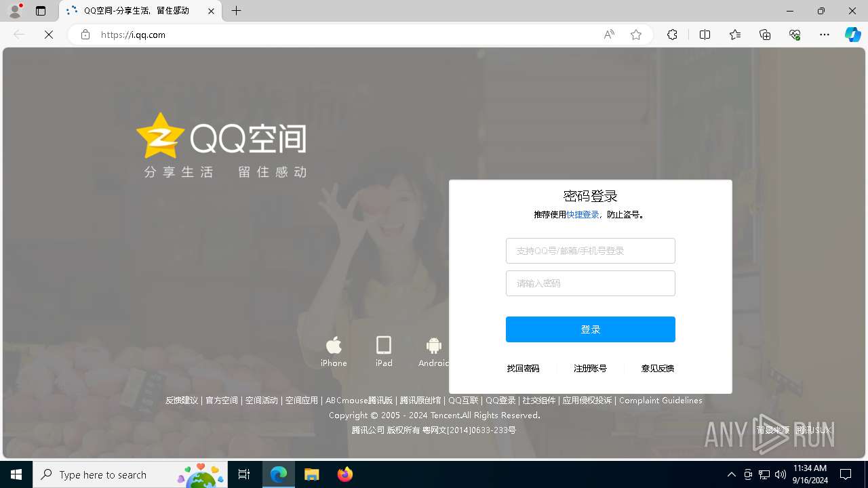Open the Extensions puzzle icon

click(x=672, y=35)
